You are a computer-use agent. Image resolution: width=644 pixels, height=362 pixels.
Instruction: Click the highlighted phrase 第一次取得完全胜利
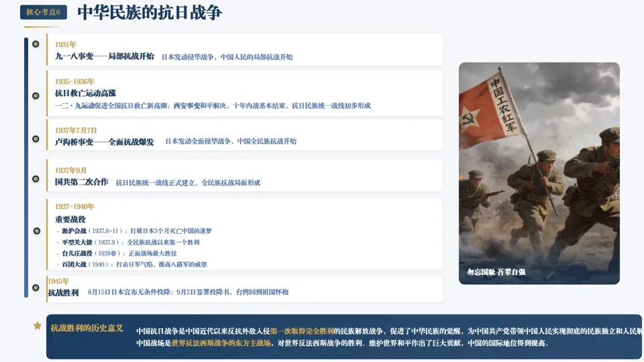coord(302,330)
